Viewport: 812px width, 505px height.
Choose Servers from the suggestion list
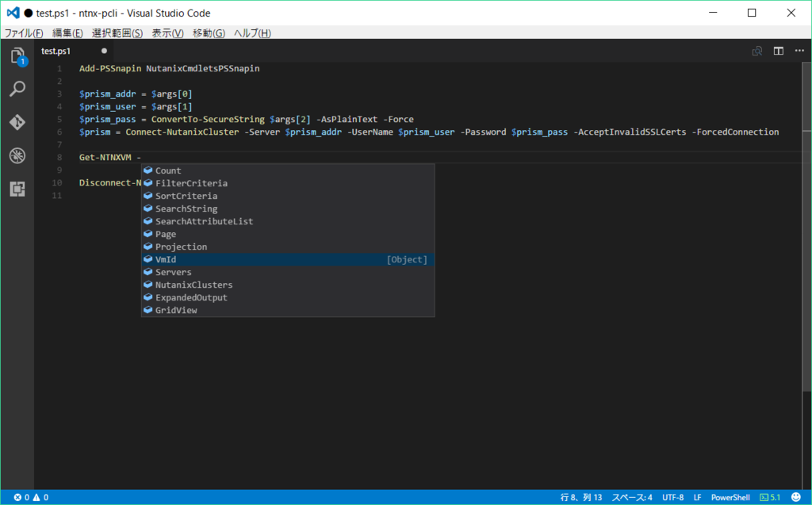tap(288, 272)
